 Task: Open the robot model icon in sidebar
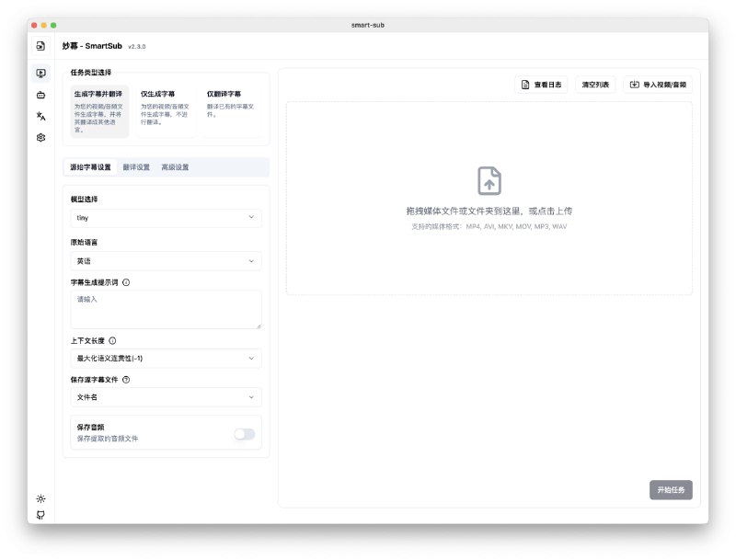(40, 95)
